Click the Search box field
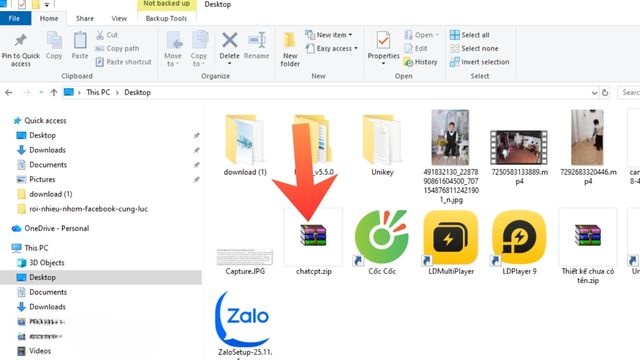 (629, 93)
